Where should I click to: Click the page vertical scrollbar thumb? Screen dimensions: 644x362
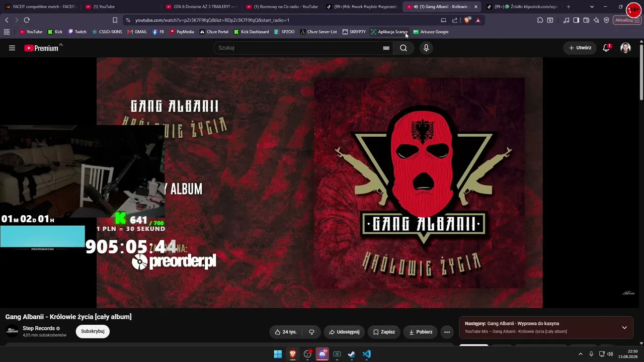tap(641, 73)
